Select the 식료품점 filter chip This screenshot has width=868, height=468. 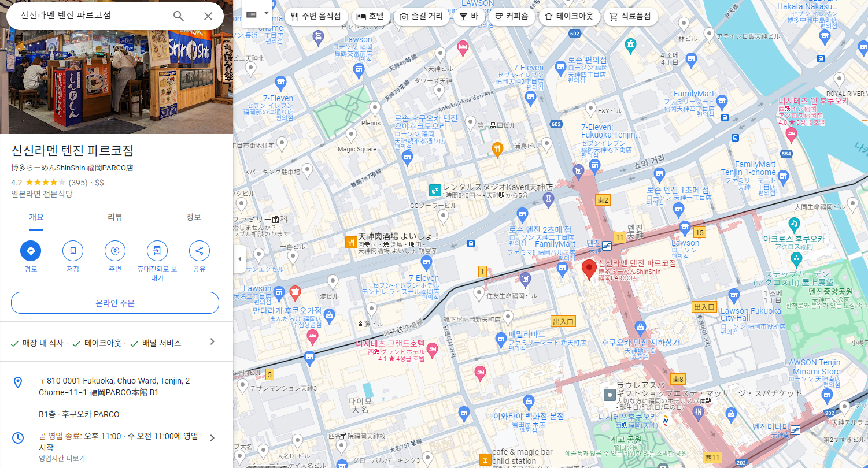(630, 16)
